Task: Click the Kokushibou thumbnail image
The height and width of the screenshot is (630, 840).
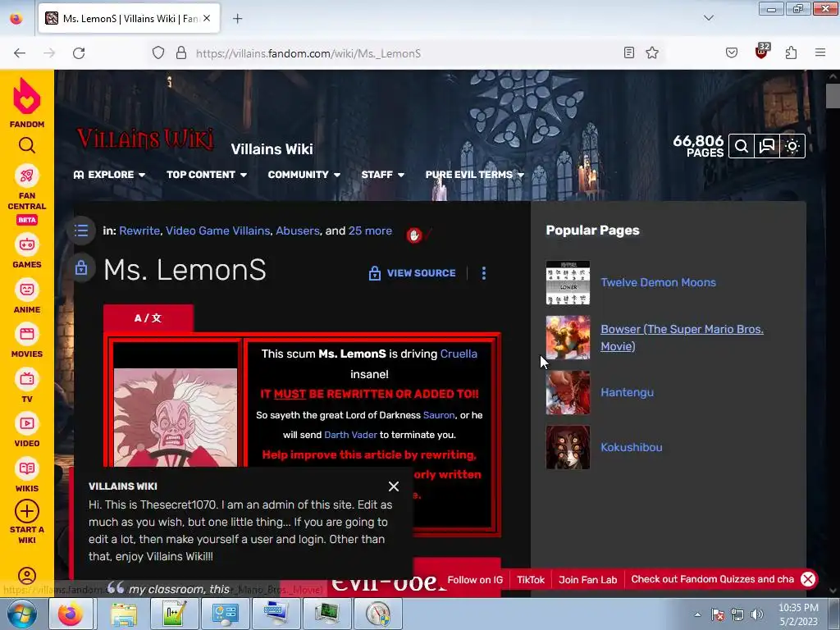Action: (568, 447)
